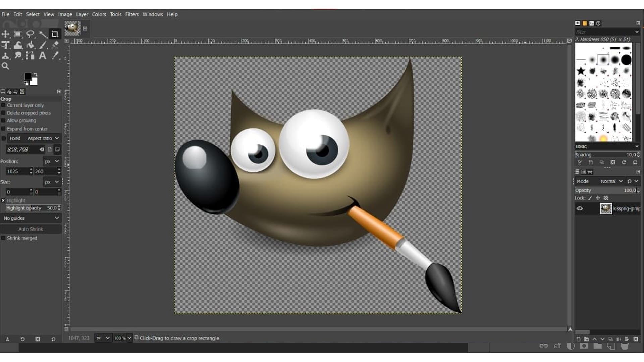Click the Auto Shrink button
The image size is (644, 362).
[x=31, y=229]
